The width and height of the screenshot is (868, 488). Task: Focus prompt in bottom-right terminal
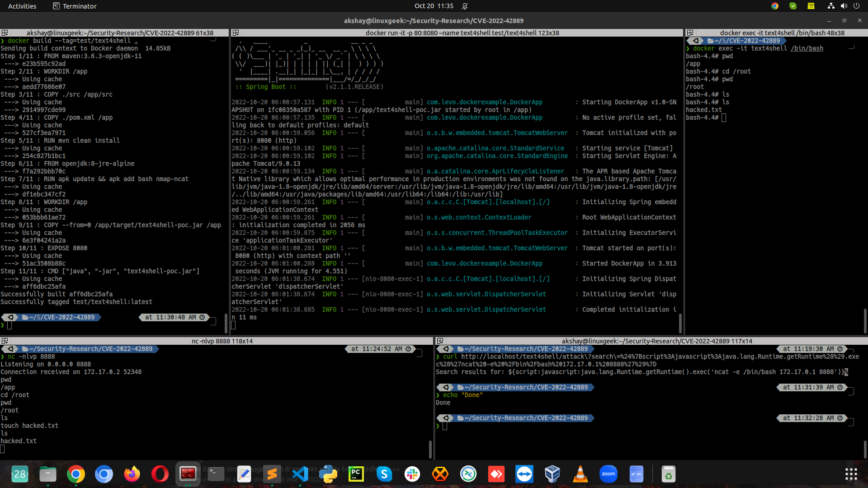pos(445,426)
